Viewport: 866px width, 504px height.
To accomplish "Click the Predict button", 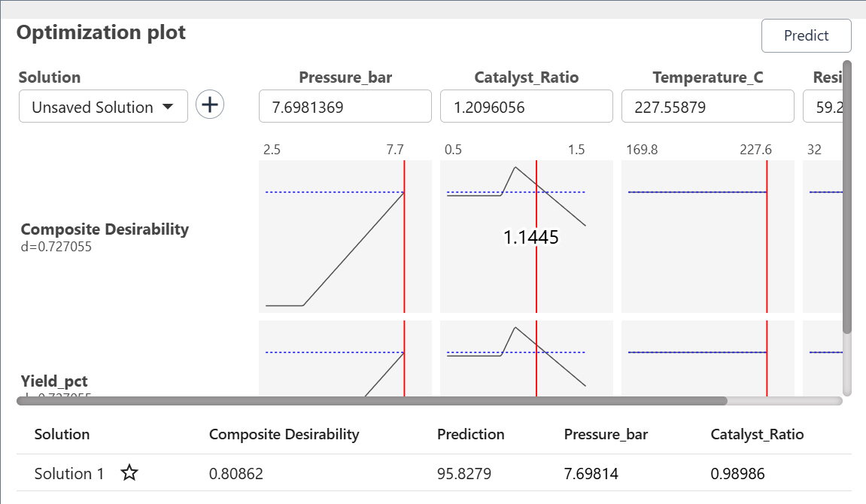I will 806,36.
